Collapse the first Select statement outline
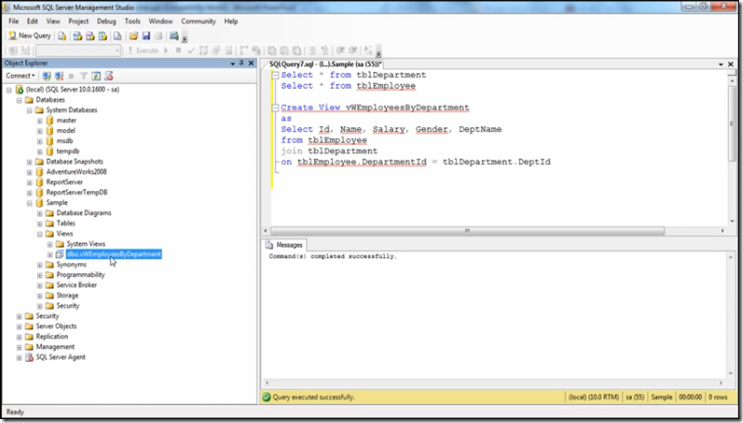Viewport: 743px width, 423px height. click(x=275, y=75)
